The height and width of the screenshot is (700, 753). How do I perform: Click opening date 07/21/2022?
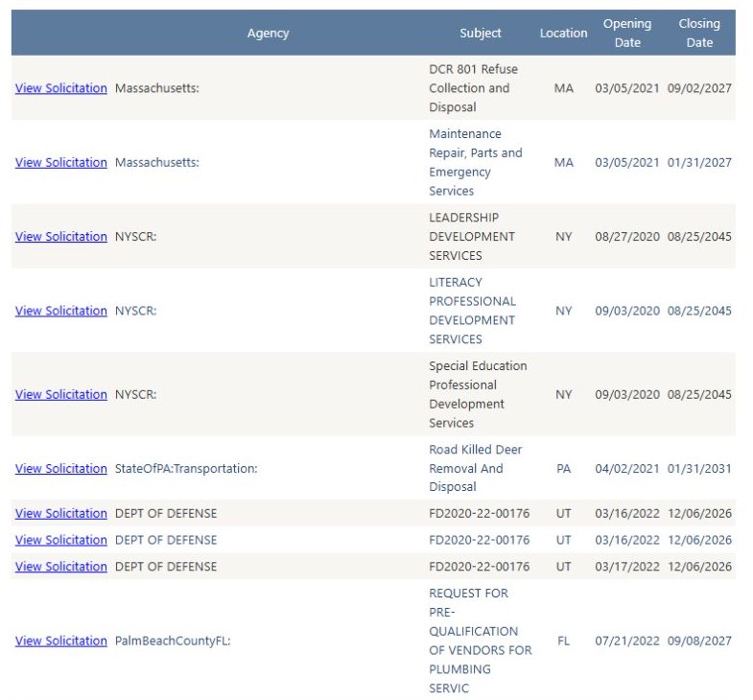pos(627,641)
